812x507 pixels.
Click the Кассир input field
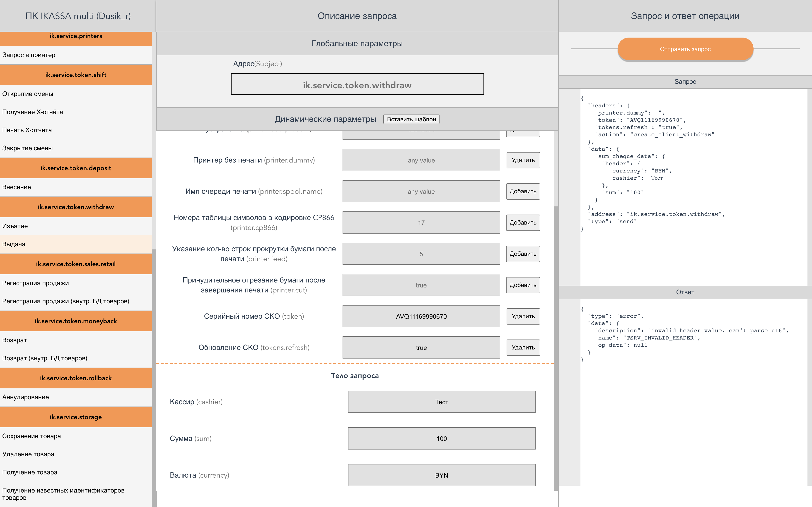441,402
